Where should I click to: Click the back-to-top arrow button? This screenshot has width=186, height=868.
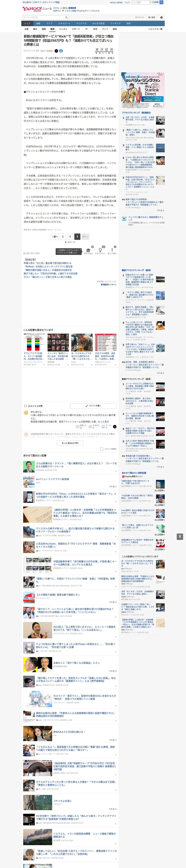coord(180,536)
